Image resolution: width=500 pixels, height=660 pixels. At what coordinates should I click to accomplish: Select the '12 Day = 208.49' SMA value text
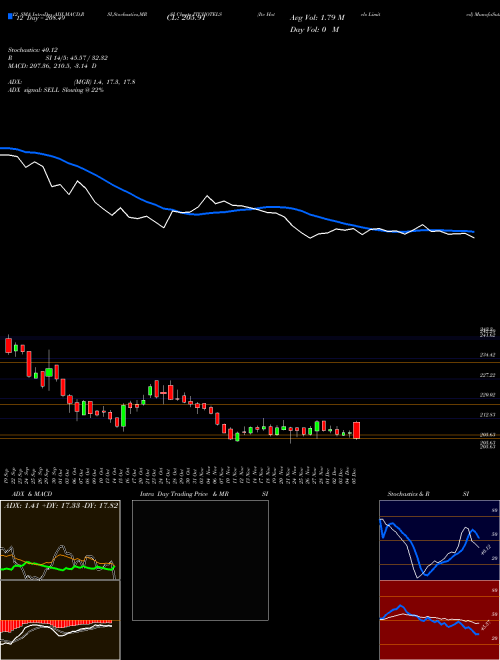tap(40, 18)
